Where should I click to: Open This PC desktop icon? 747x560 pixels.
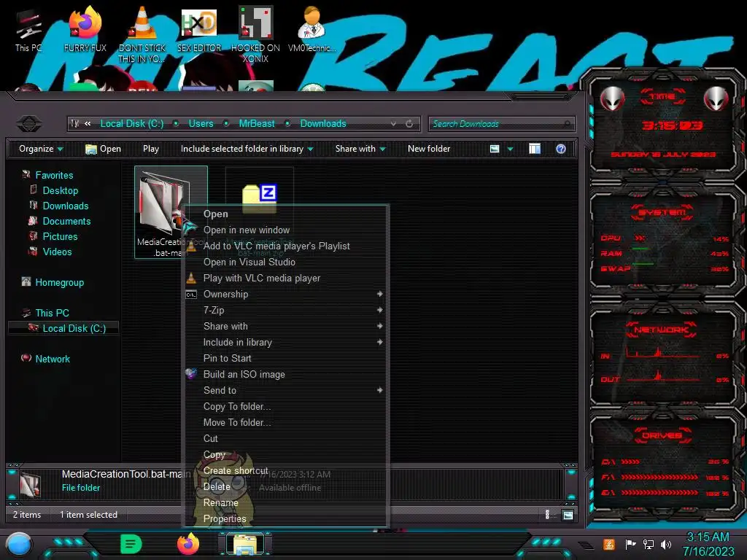[x=28, y=30]
